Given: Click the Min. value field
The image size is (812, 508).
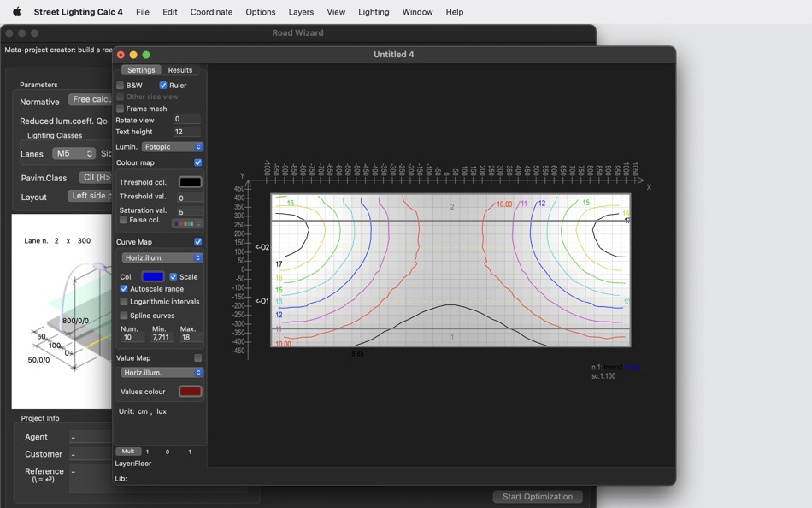Looking at the screenshot, I should coord(162,338).
